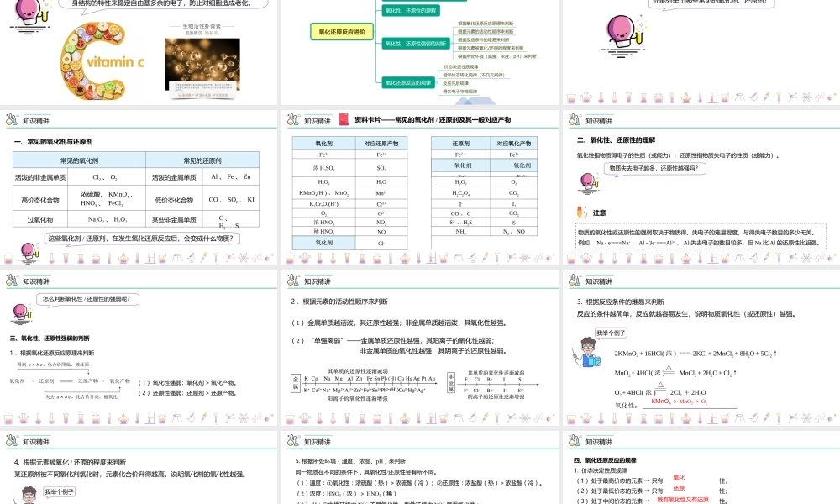The image size is (840, 504).
Task: Select the 资料卡片 oxidant/reductant products slide
Action: point(420,187)
